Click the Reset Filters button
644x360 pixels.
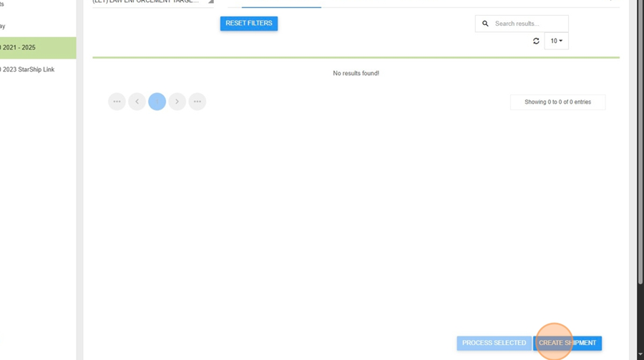click(248, 24)
